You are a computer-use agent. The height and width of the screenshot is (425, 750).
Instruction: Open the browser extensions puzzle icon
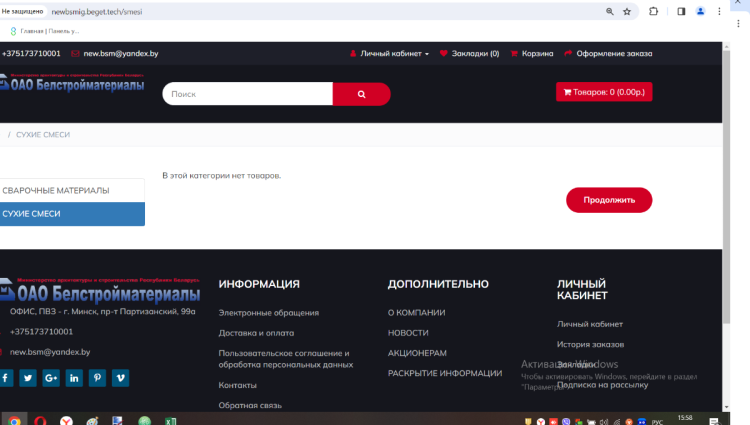tap(653, 11)
